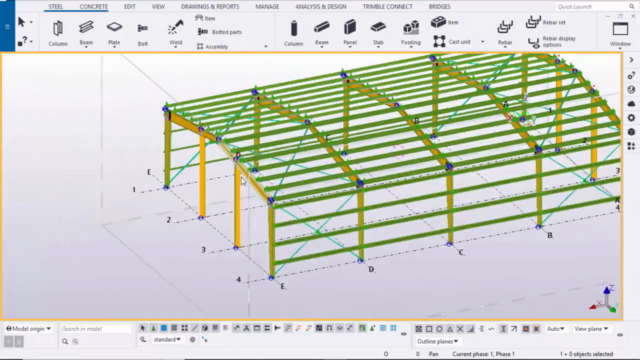
Task: Open the standard selection filter dropdown
Action: (167, 340)
